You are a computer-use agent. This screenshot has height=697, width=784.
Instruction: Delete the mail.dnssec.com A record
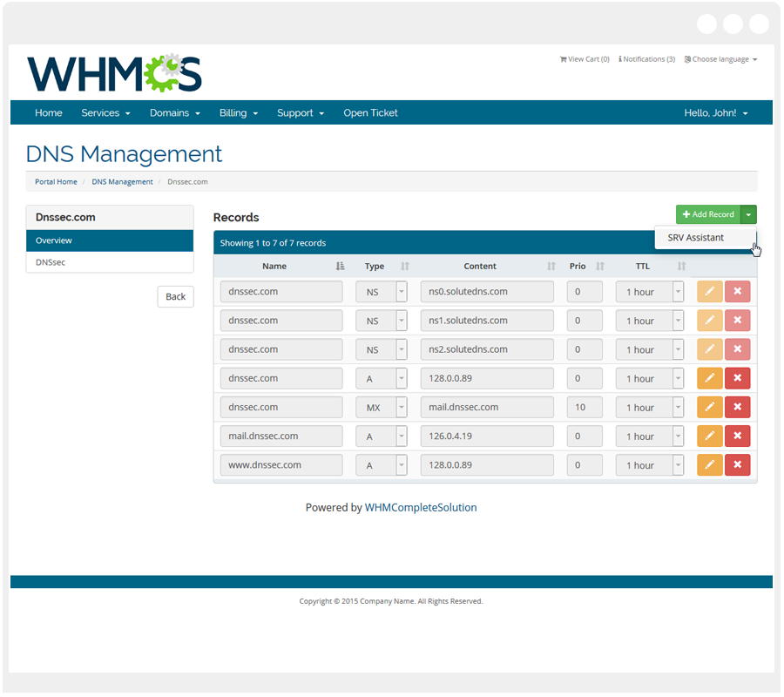(x=737, y=436)
